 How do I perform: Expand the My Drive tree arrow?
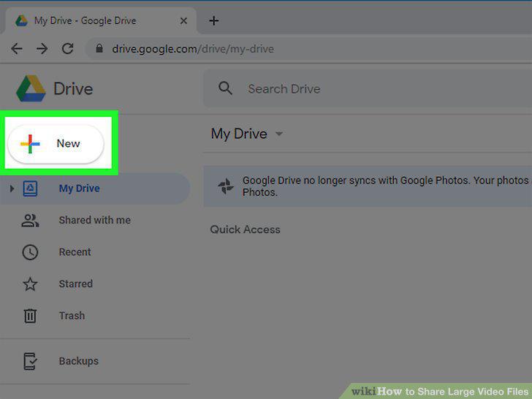coord(12,189)
